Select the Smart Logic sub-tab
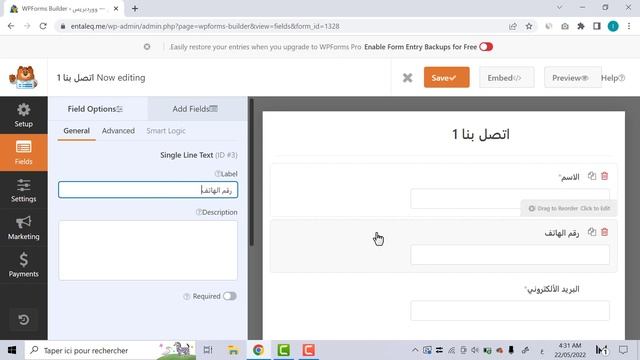Viewport: 640px width, 360px height. click(x=166, y=131)
